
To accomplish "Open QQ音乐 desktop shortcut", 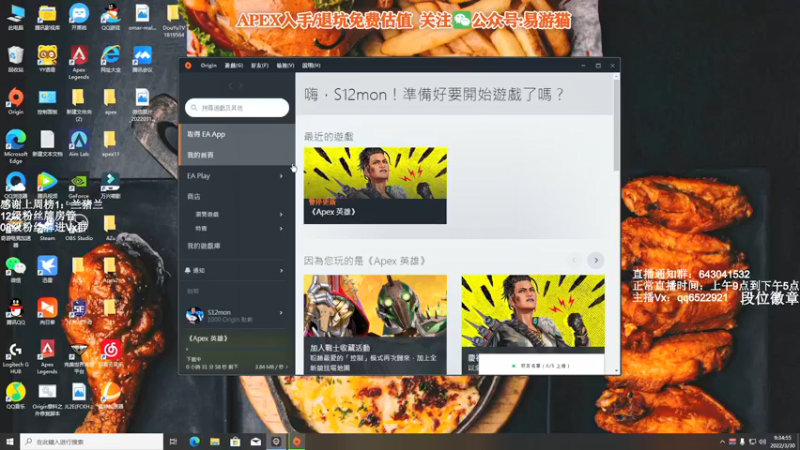I will (x=16, y=396).
